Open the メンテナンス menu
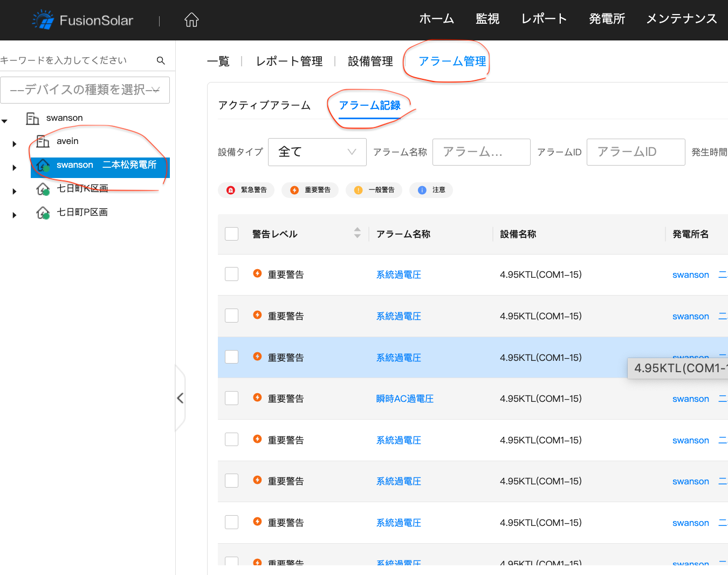Image resolution: width=728 pixels, height=575 pixels. coord(682,19)
